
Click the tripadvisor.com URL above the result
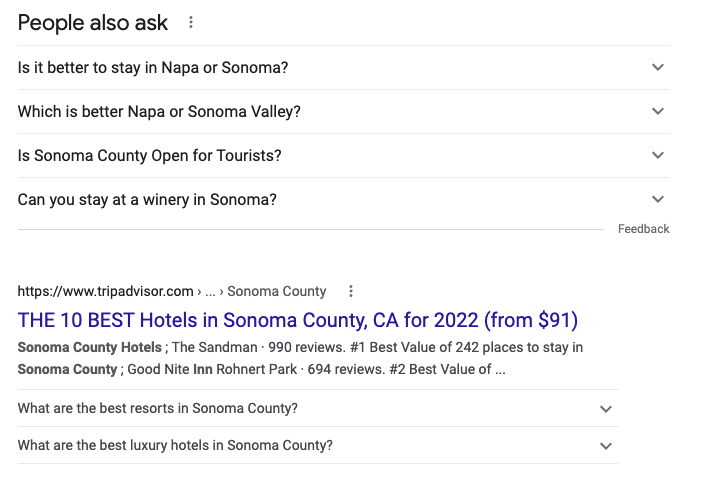(x=105, y=291)
